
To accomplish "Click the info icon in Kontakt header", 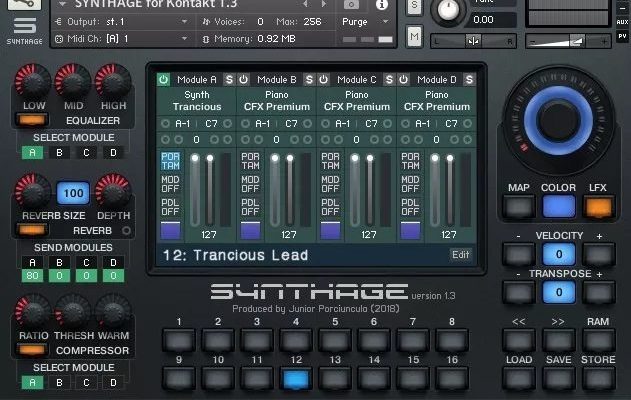I will tap(381, 4).
